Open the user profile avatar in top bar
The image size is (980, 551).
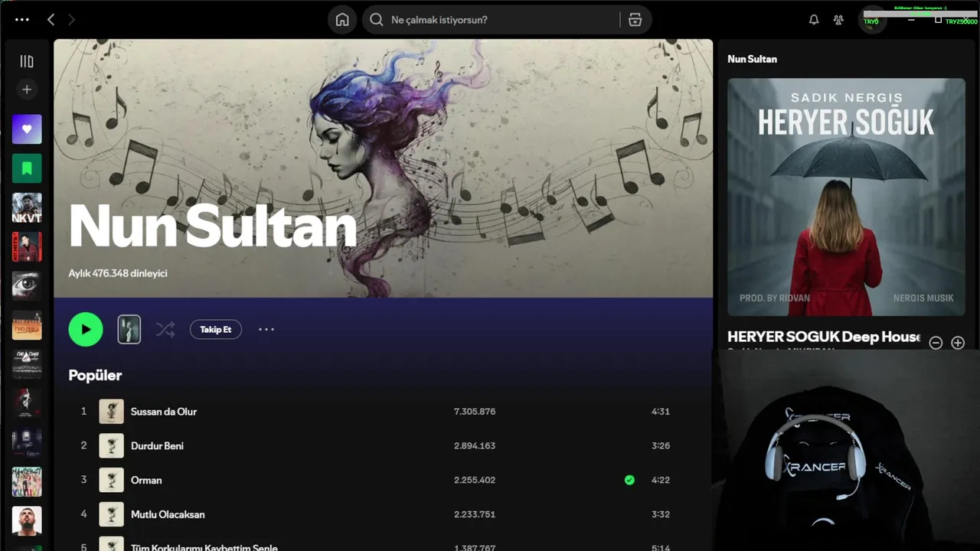(x=872, y=20)
